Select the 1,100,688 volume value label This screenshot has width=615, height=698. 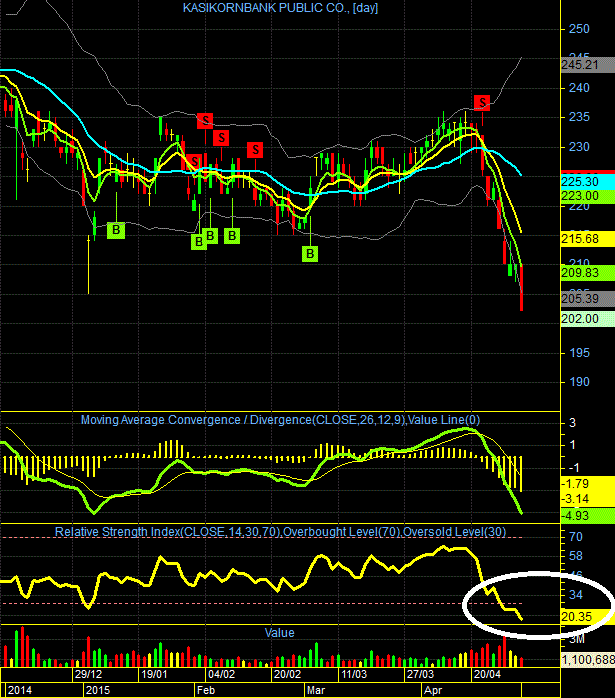pos(588,660)
